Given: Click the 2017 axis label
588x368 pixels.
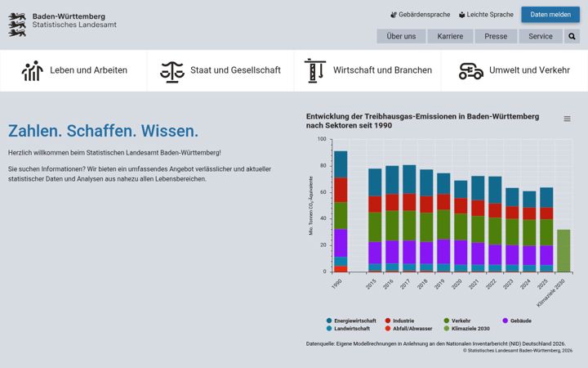Looking at the screenshot, I should pyautogui.click(x=404, y=285).
